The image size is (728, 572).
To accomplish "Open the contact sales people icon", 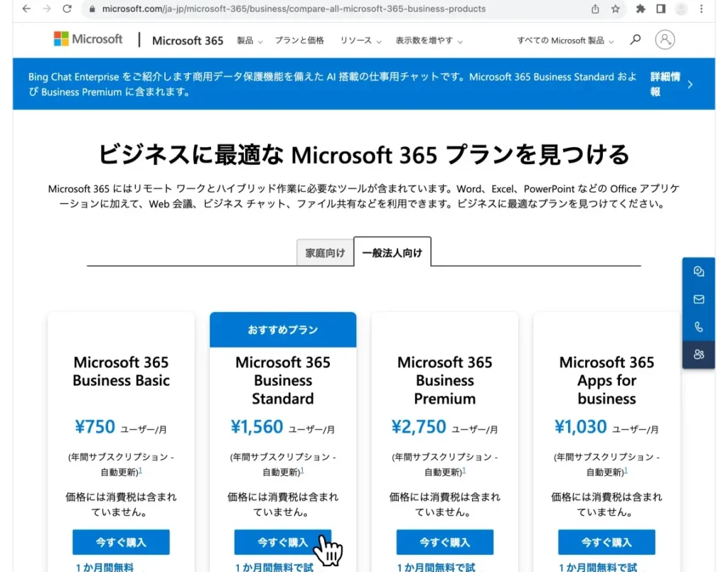I will (698, 355).
